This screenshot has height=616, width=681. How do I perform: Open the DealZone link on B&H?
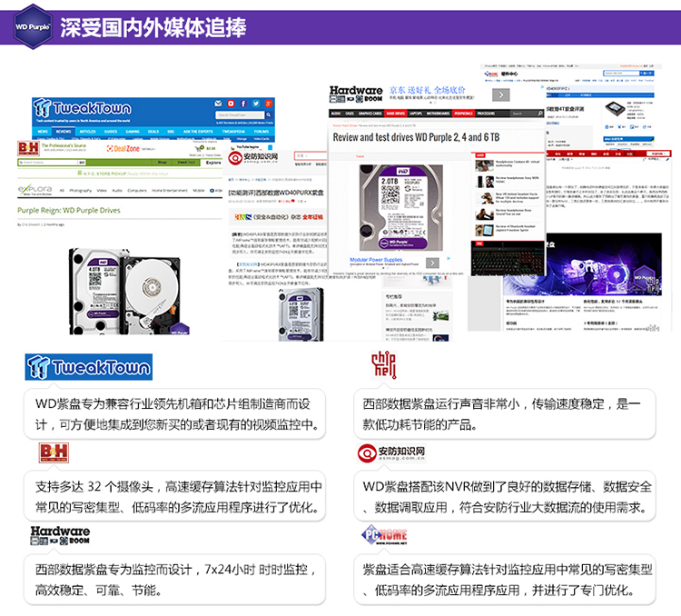(x=123, y=149)
